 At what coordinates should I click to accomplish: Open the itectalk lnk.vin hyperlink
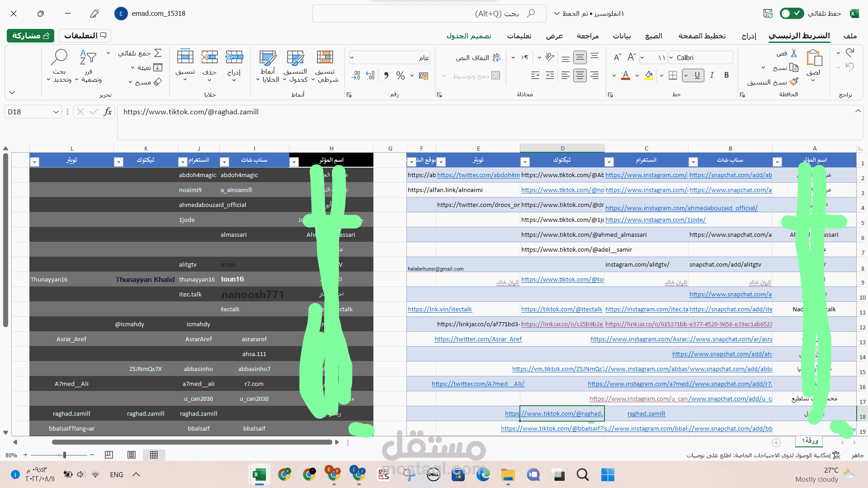click(439, 309)
